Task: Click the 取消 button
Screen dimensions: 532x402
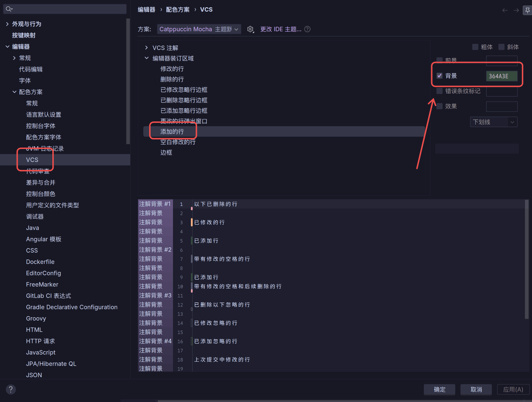Action: click(x=476, y=390)
